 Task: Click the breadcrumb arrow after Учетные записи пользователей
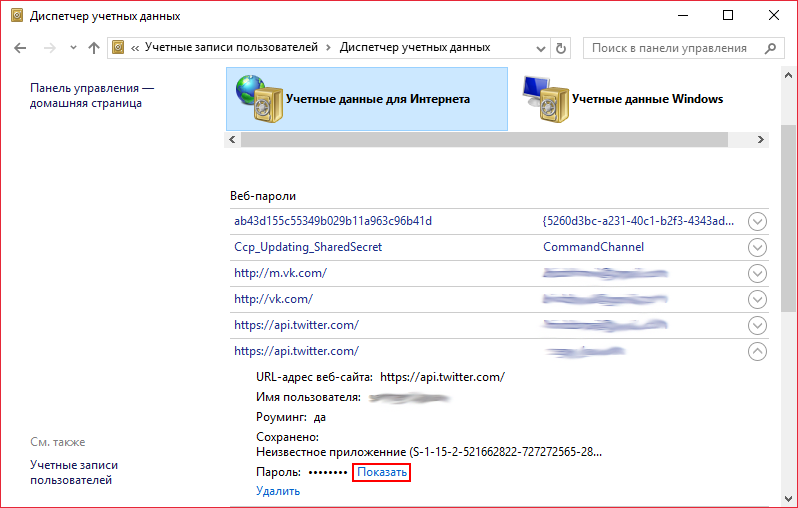point(328,48)
